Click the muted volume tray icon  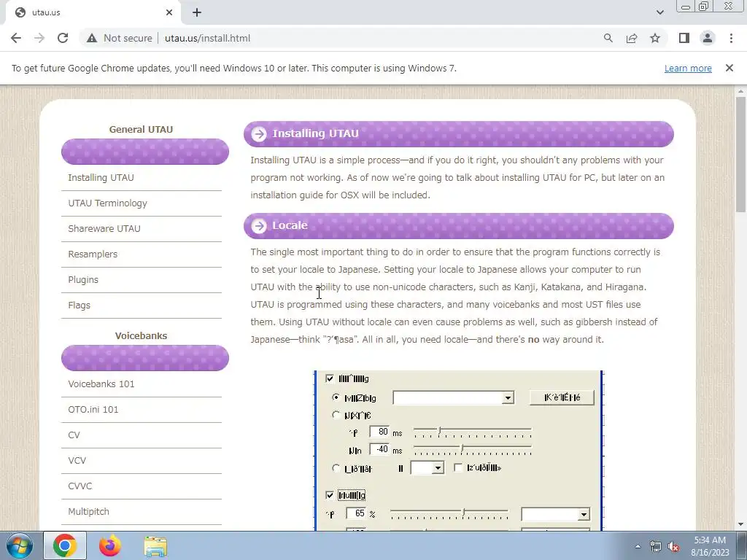673,546
